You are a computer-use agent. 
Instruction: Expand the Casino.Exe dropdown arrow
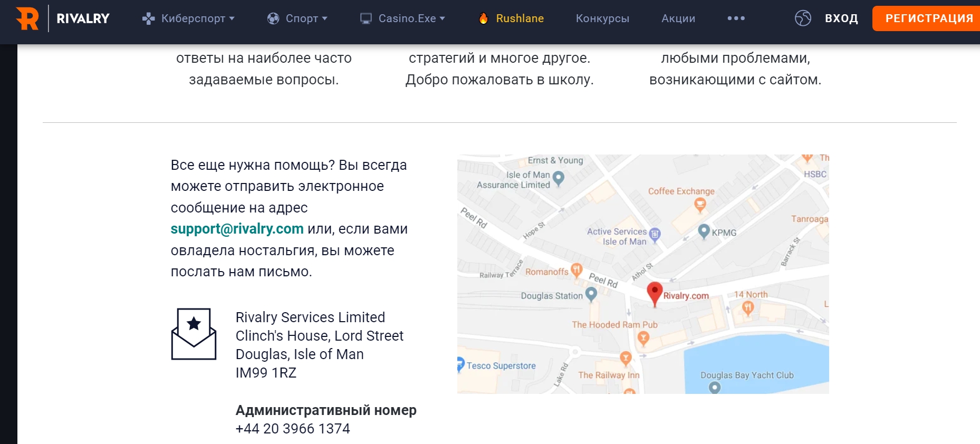442,18
